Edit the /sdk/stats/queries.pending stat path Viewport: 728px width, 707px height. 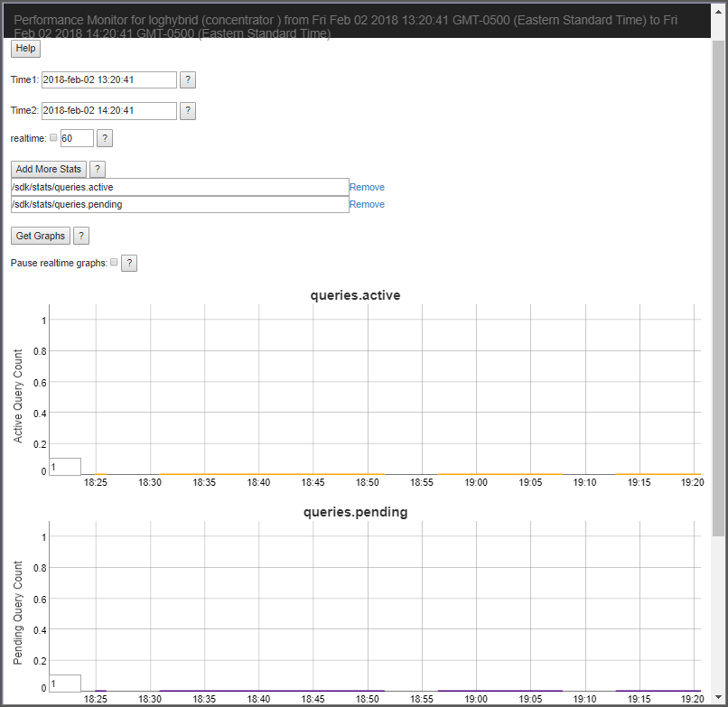pyautogui.click(x=178, y=204)
